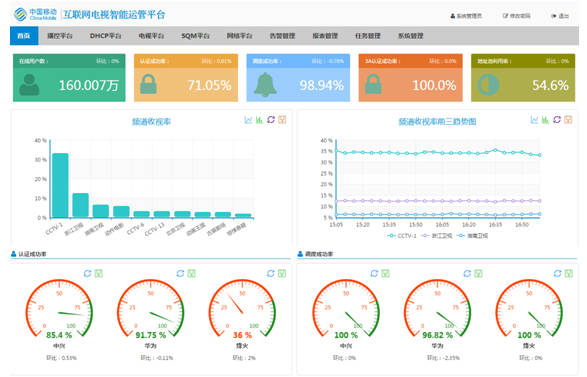Toggle CCTV-1 series in trend legend
Viewport: 587px width, 377px height.
(x=401, y=236)
